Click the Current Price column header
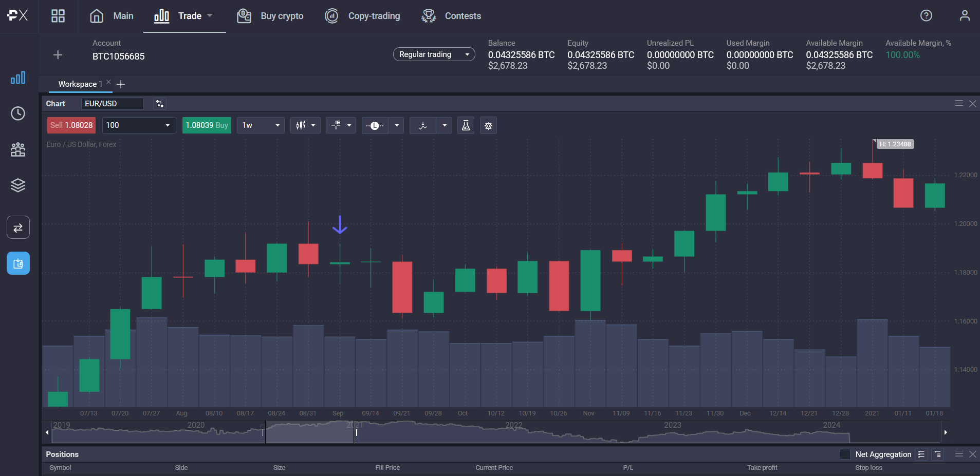Image resolution: width=980 pixels, height=476 pixels. point(494,468)
